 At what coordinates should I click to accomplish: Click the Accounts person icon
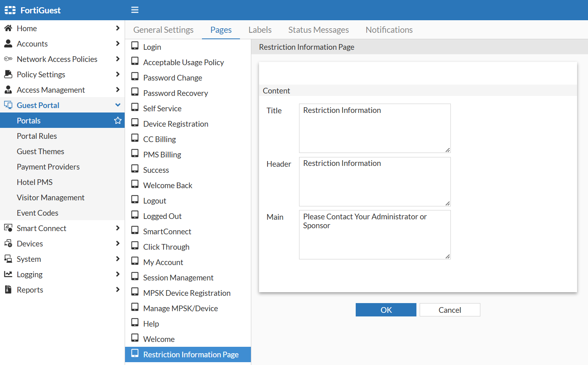coord(8,43)
